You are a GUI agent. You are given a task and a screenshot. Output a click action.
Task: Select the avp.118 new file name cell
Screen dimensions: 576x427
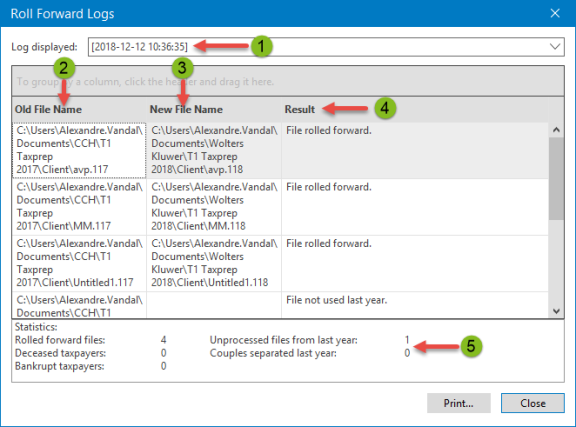point(214,150)
